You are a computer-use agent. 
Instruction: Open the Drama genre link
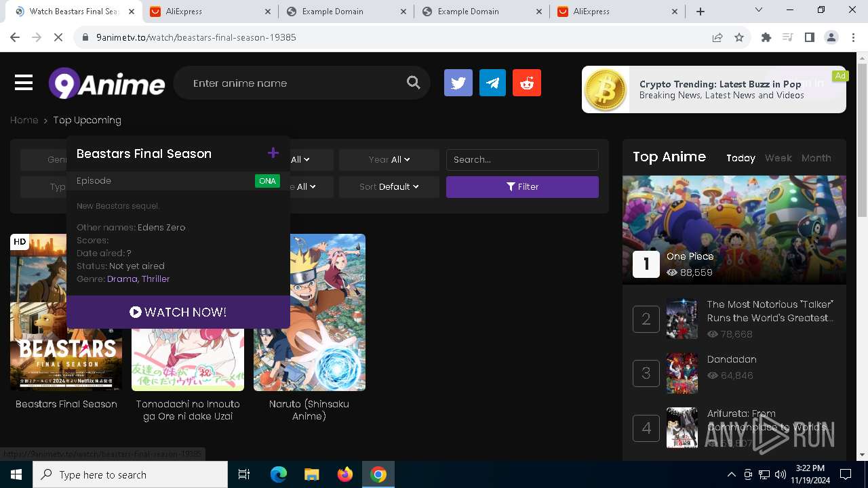pos(122,279)
